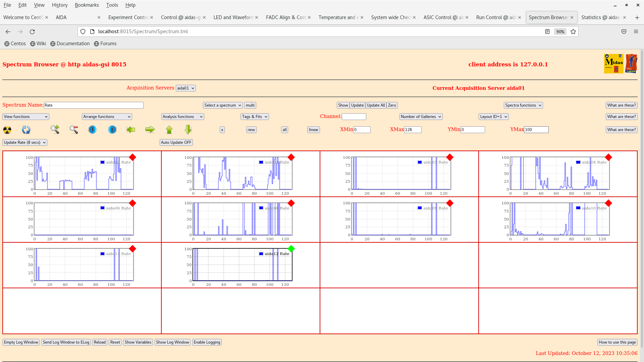Click the yellow radiation symbol icon
Image resolution: width=644 pixels, height=362 pixels.
[7, 130]
